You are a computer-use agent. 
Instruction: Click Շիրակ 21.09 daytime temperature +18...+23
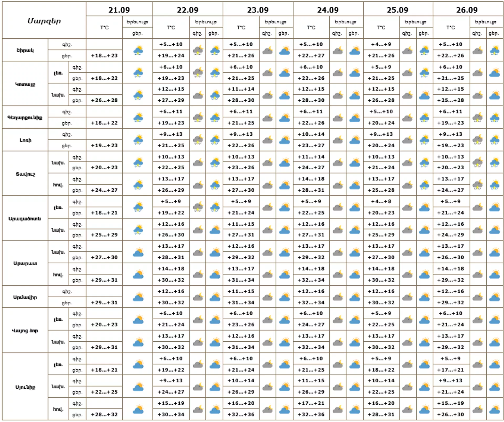pyautogui.click(x=104, y=56)
